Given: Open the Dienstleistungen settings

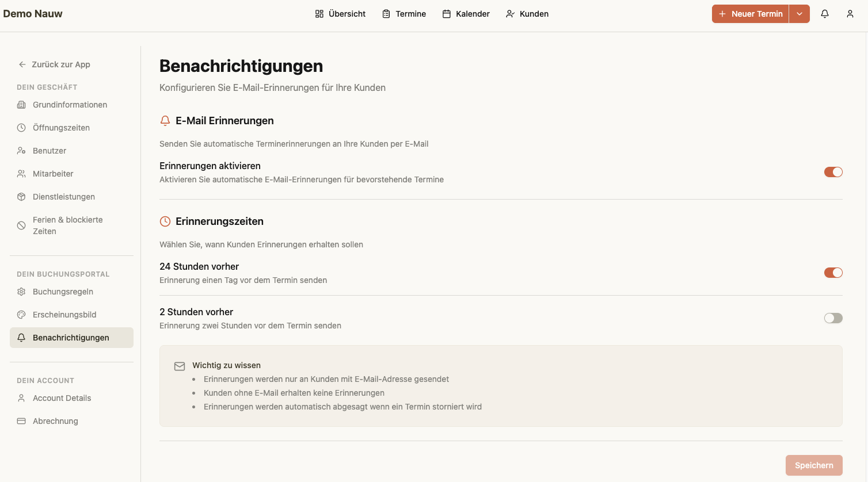Looking at the screenshot, I should (x=71, y=197).
